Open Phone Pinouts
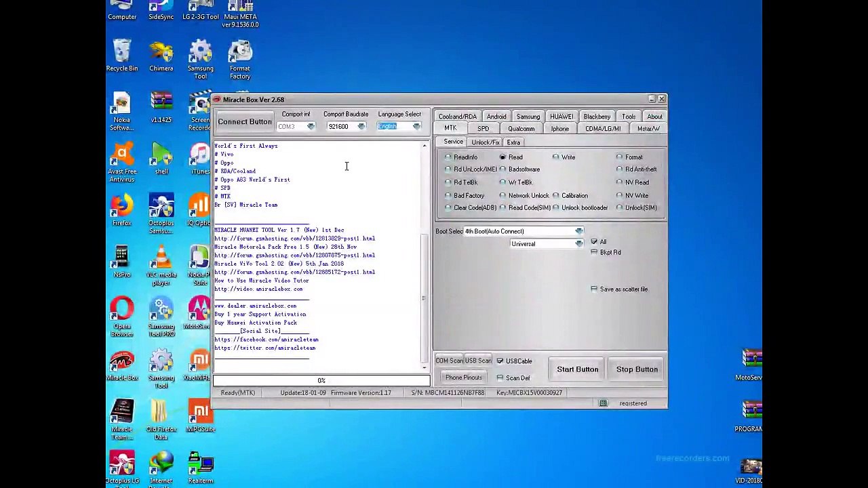868x488 pixels. tap(464, 378)
